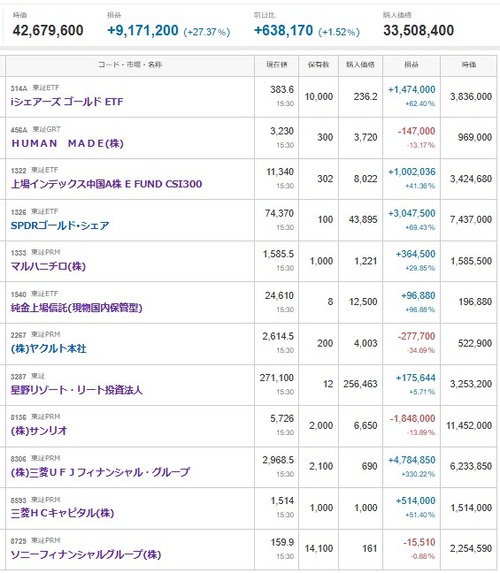Image resolution: width=500 pixels, height=573 pixels.
Task: Open iシェアーズ ゴールド ETF stock link
Action: [67, 102]
